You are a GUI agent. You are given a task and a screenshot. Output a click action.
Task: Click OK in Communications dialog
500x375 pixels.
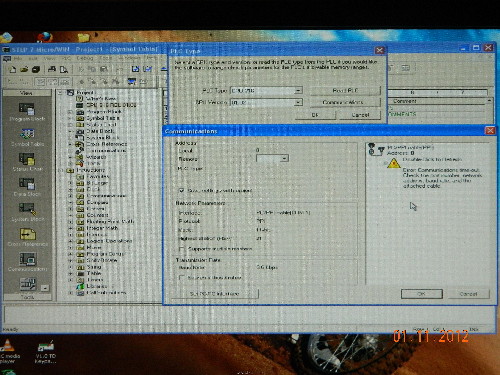422,294
